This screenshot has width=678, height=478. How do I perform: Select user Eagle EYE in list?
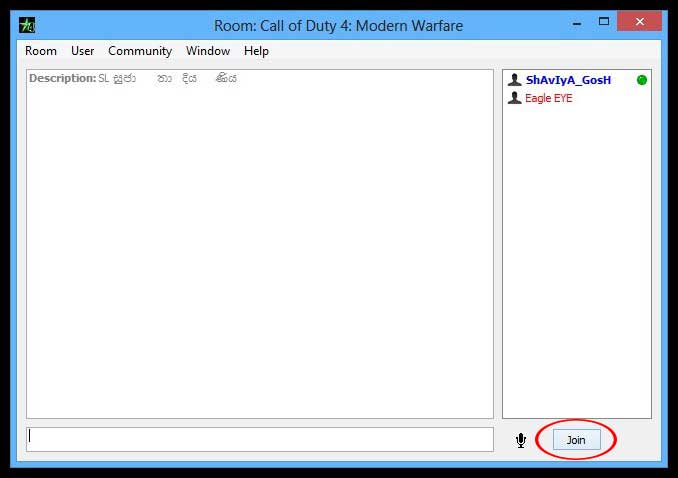click(x=548, y=98)
